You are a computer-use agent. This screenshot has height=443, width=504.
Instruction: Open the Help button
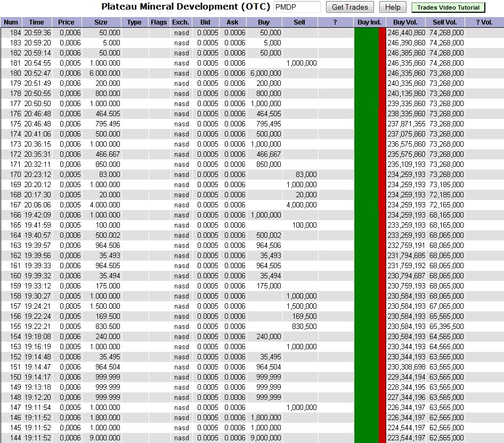[392, 7]
